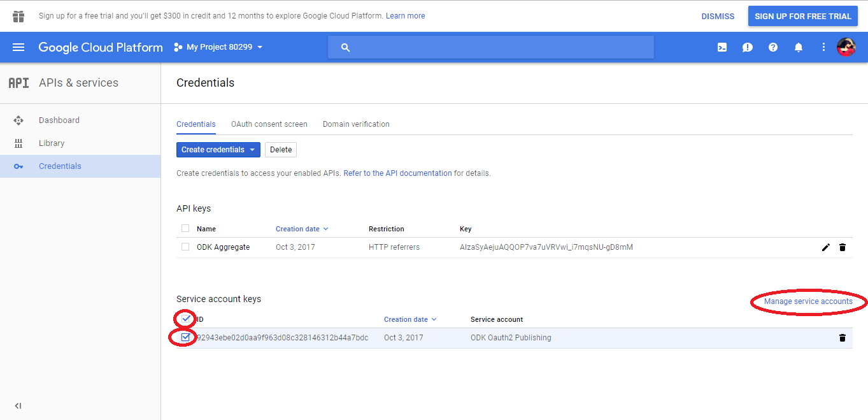Click the API key value starting AIzaSy

pyautogui.click(x=546, y=247)
